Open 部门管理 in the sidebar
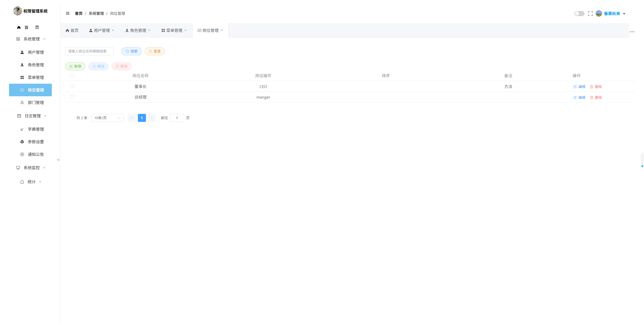Image resolution: width=644 pixels, height=328 pixels. click(30, 103)
